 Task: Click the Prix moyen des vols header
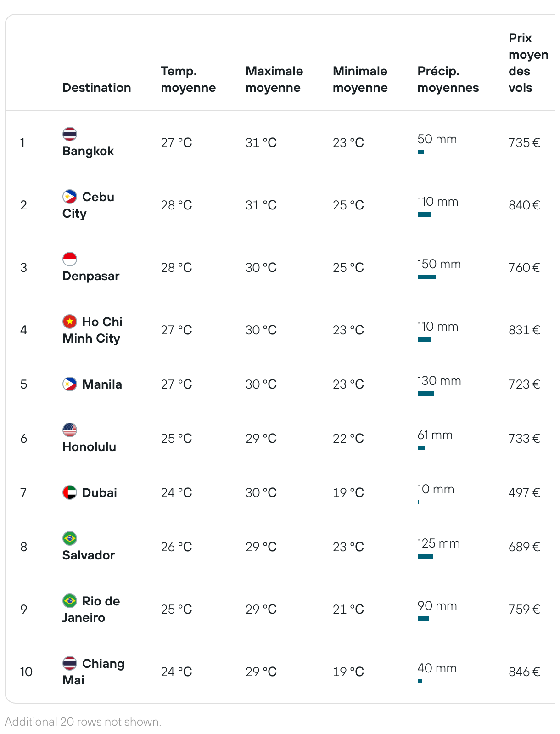[x=528, y=63]
